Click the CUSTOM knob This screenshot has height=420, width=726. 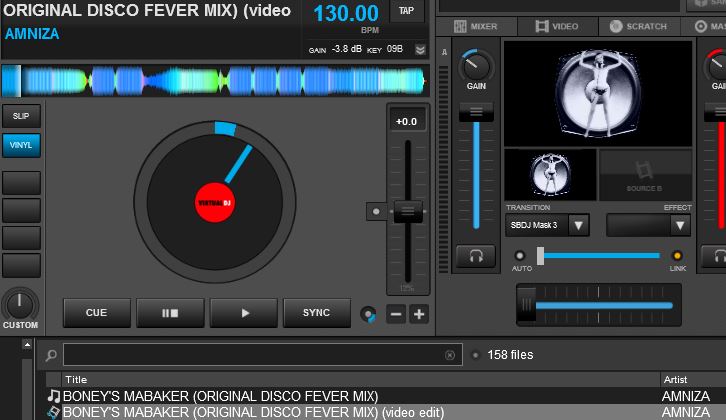(x=19, y=304)
